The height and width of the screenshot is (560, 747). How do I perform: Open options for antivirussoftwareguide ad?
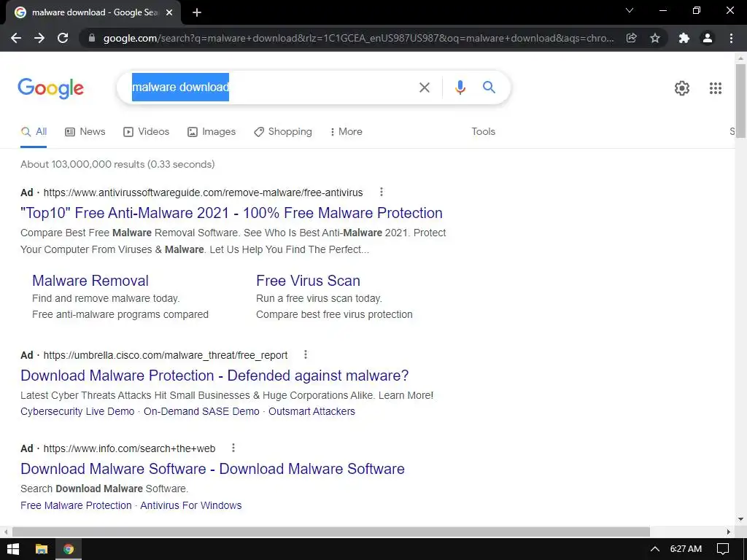click(x=381, y=192)
